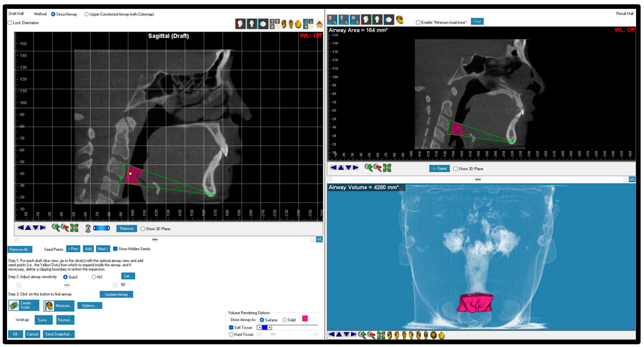Click Remove All seed points button
Screen dimensions: 644x347
[20, 249]
